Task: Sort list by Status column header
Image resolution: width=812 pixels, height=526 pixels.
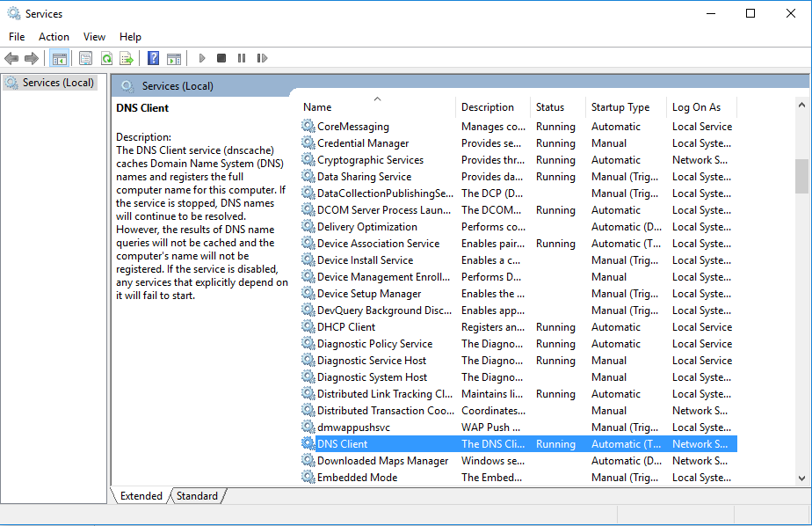Action: (550, 107)
